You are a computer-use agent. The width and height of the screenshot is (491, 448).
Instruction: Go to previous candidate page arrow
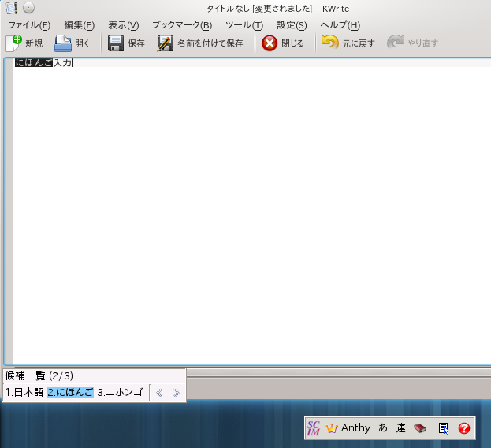click(159, 393)
